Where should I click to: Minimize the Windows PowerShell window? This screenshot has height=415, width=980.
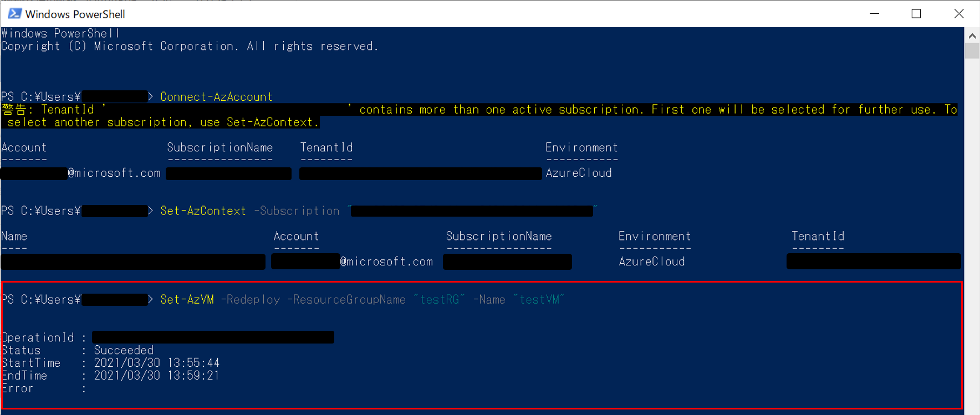point(875,13)
